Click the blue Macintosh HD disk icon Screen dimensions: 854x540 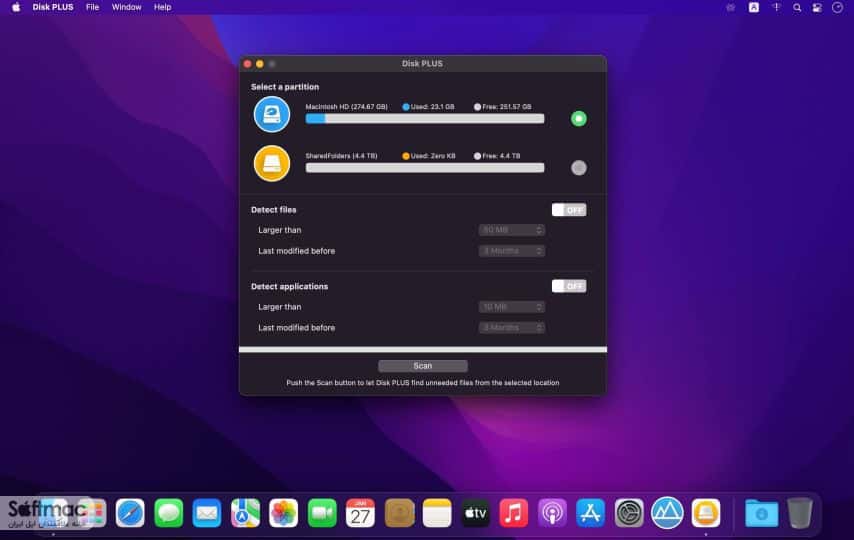point(272,114)
